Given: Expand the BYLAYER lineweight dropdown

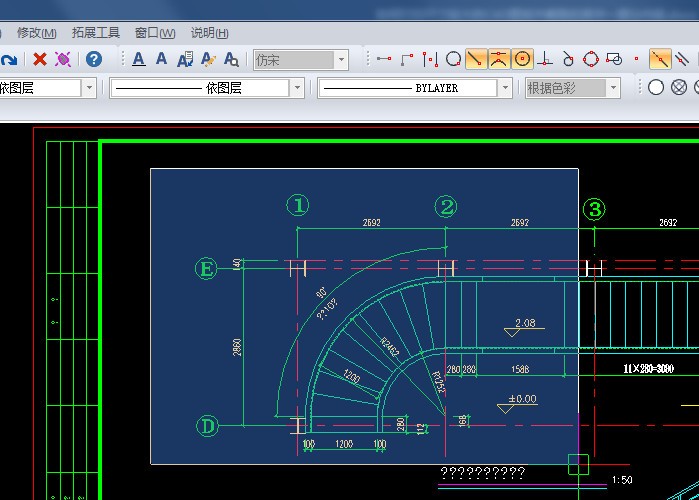Looking at the screenshot, I should pos(507,88).
